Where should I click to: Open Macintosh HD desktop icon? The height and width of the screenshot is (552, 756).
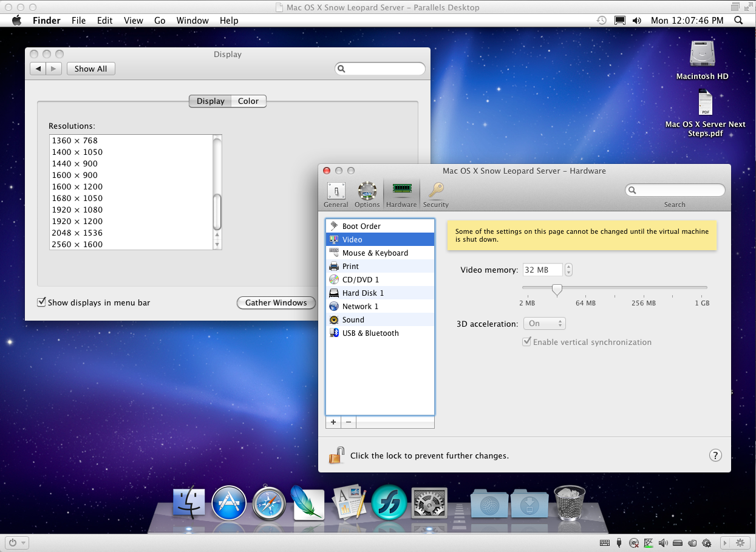[702, 60]
